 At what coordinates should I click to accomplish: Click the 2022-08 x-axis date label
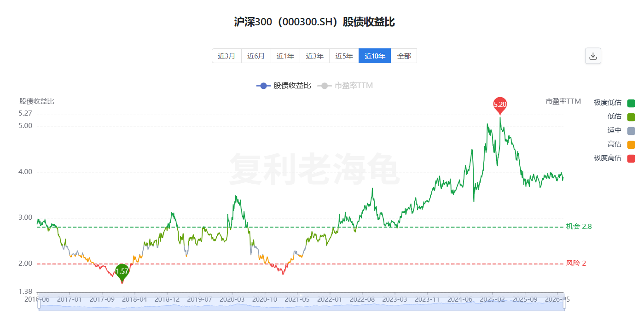pyautogui.click(x=362, y=299)
